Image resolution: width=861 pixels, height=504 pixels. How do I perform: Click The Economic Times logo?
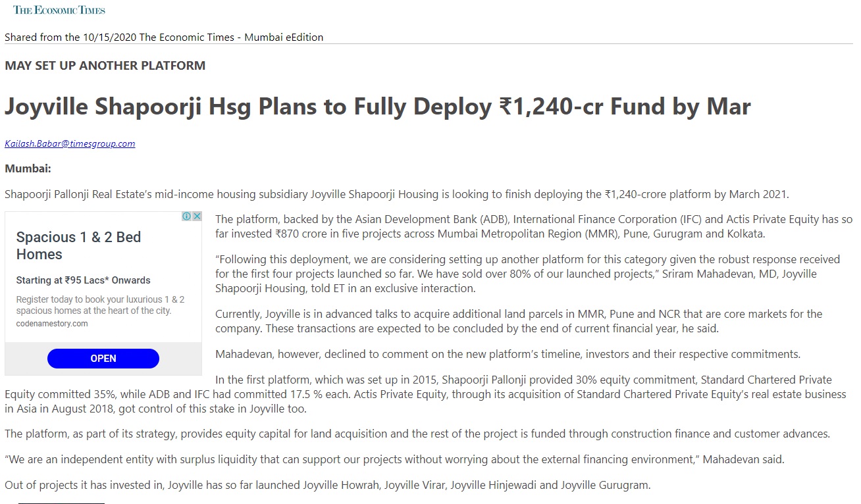tap(59, 10)
